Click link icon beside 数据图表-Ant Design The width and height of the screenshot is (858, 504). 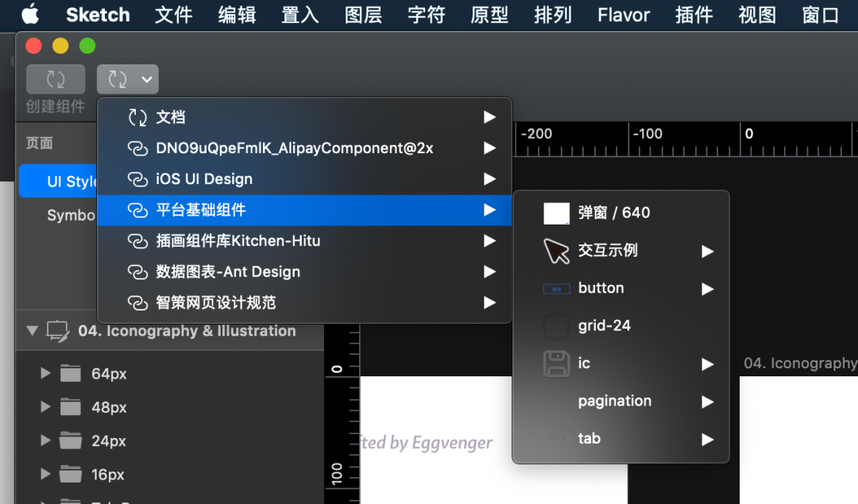(138, 272)
